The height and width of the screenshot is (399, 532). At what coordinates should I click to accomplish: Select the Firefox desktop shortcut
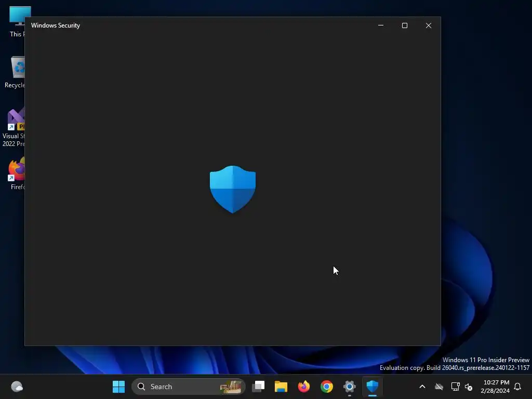(17, 174)
